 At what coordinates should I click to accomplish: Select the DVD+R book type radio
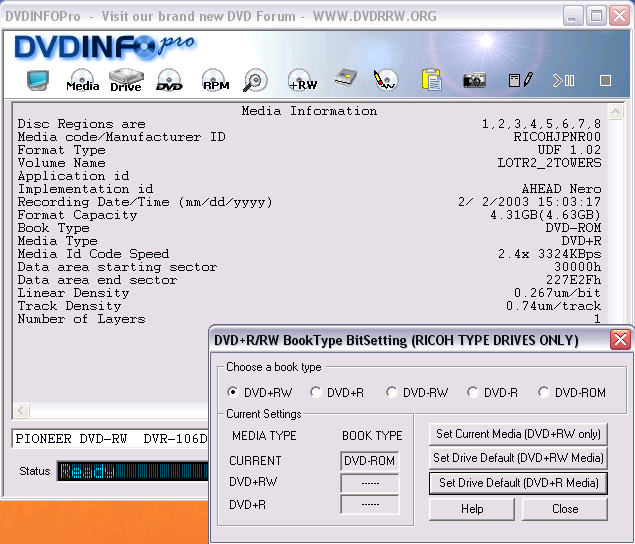pyautogui.click(x=315, y=392)
